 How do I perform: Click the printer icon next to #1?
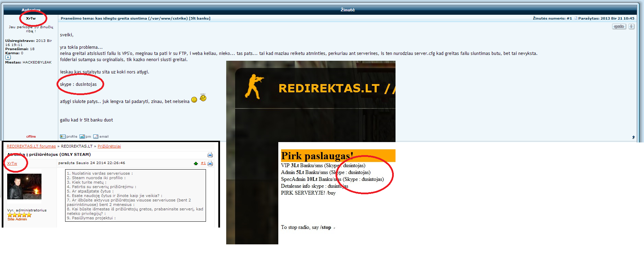210,163
